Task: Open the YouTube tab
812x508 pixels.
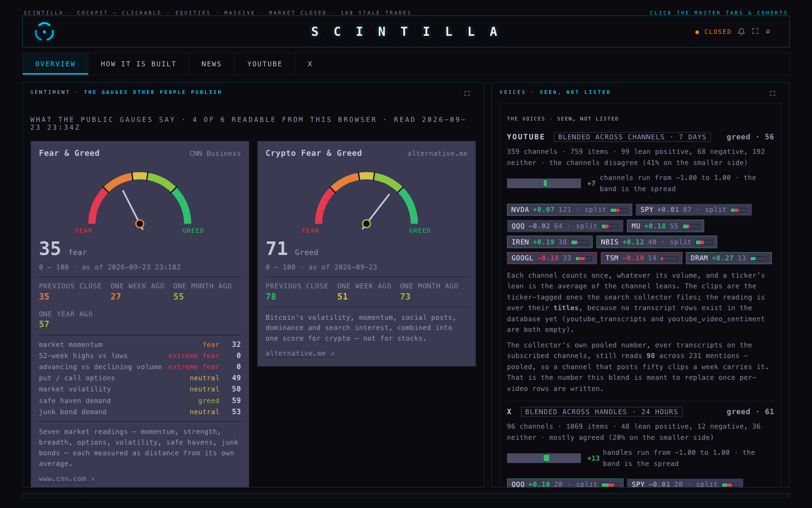Action: (x=264, y=64)
